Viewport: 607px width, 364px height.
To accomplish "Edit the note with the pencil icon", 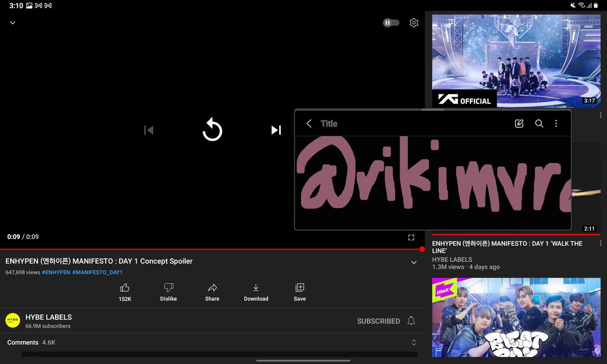I will pos(519,123).
